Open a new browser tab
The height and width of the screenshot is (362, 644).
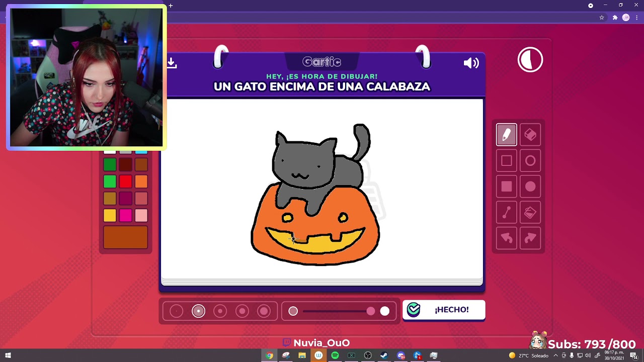(171, 6)
